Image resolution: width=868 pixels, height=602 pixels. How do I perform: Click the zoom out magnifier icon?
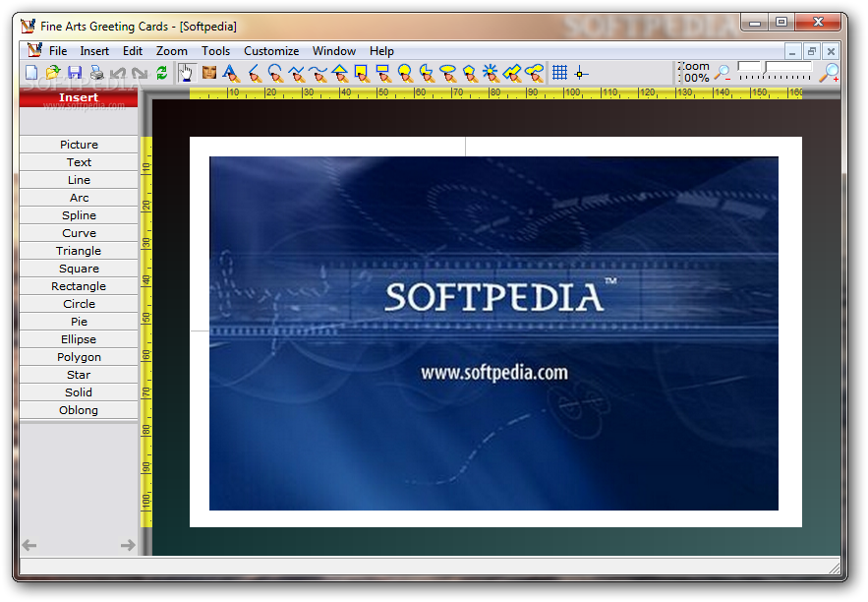coord(723,73)
